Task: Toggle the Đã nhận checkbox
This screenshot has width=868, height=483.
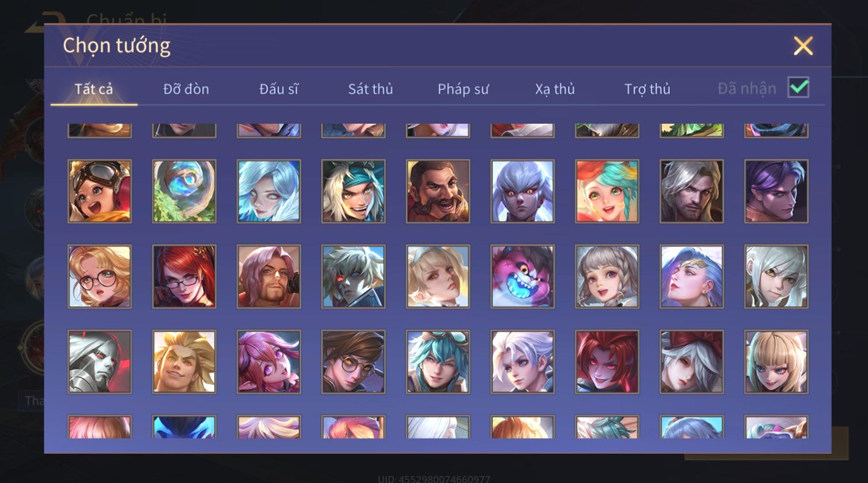Action: (x=798, y=88)
